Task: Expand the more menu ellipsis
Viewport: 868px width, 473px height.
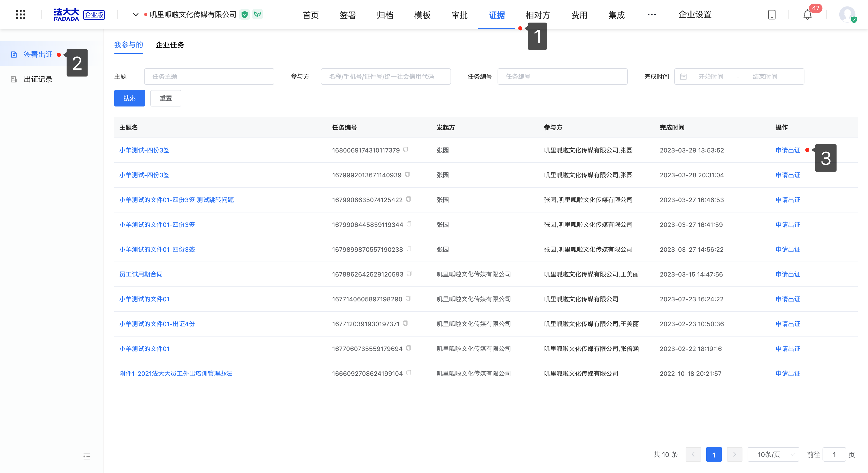Action: pyautogui.click(x=651, y=14)
